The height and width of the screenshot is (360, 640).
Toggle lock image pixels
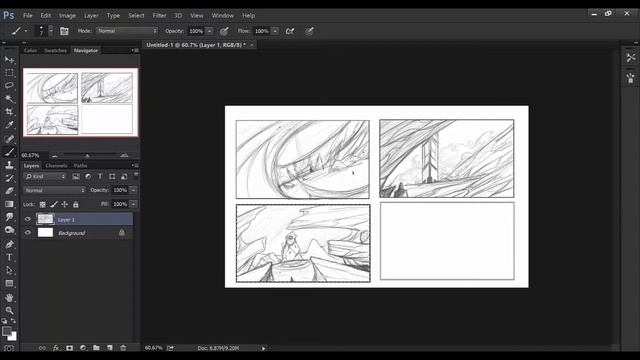pos(54,204)
